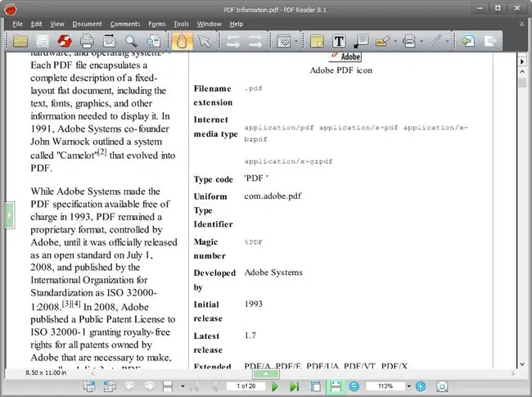The height and width of the screenshot is (397, 532).
Task: Zoom in with the blue plus button
Action: click(421, 386)
